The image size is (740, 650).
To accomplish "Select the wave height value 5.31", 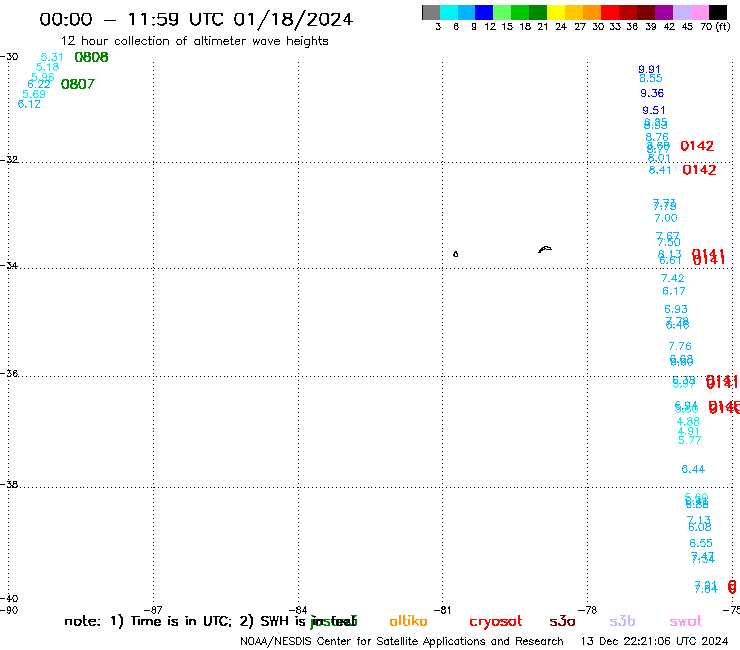I will click(x=52, y=57).
